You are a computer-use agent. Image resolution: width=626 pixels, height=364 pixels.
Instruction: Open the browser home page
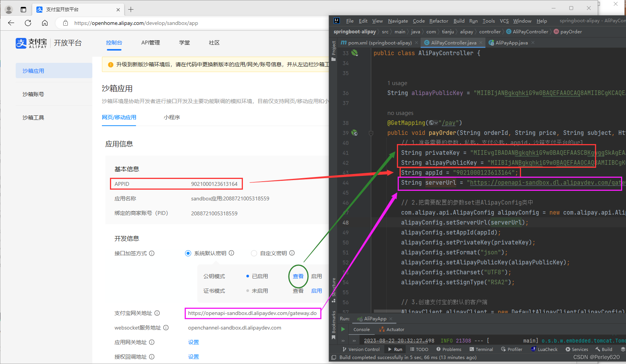click(45, 23)
